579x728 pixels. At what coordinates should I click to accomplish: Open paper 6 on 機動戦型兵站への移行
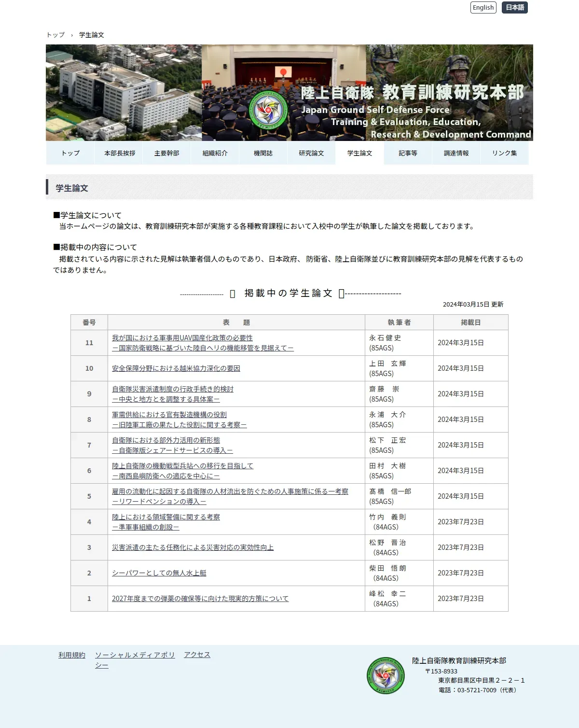[x=182, y=471]
